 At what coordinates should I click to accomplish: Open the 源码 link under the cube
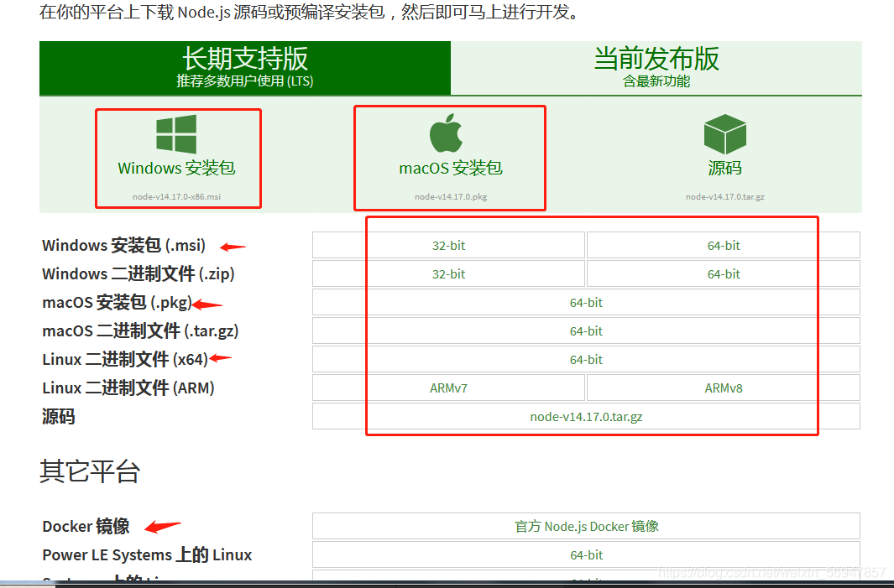(x=724, y=168)
